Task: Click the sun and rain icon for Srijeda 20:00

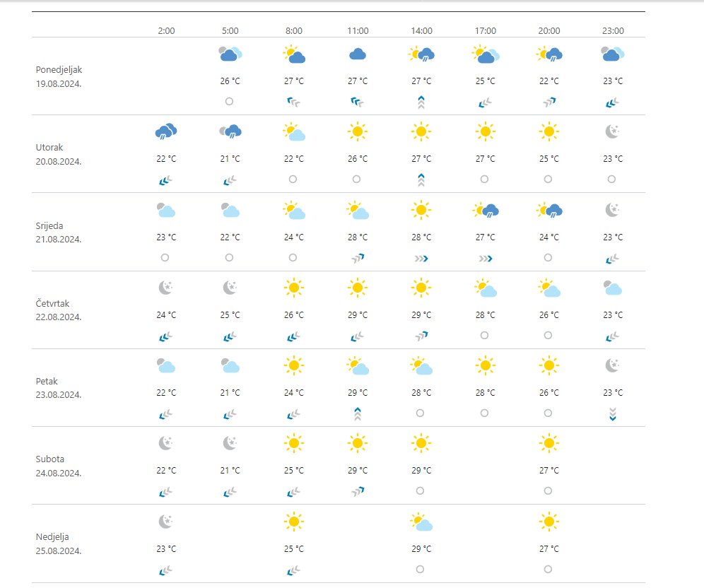Action: tap(549, 209)
